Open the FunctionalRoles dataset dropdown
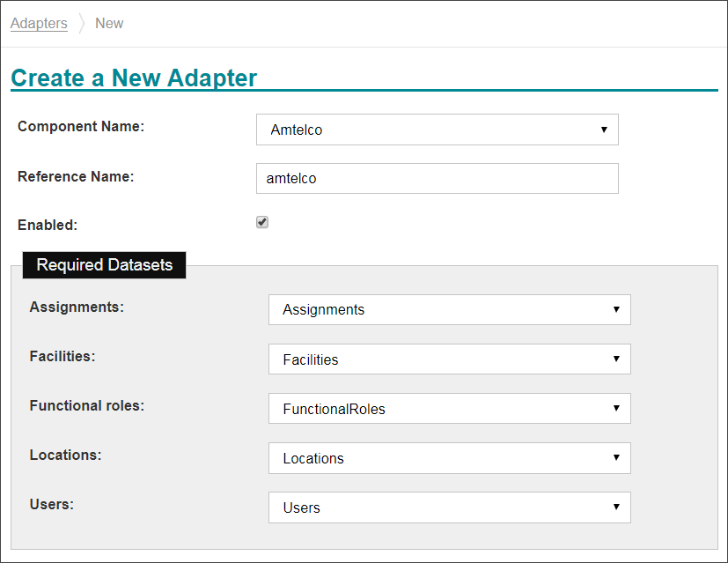The width and height of the screenshot is (728, 563). tap(449, 409)
